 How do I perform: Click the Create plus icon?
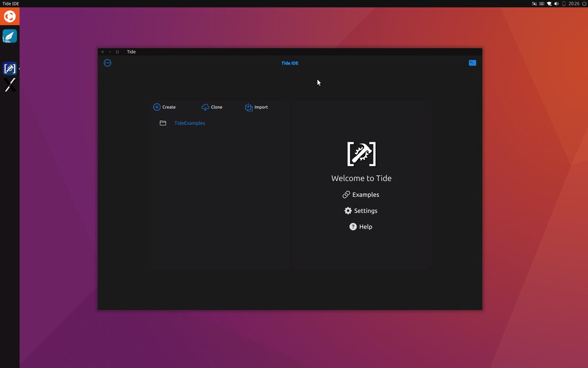click(157, 107)
